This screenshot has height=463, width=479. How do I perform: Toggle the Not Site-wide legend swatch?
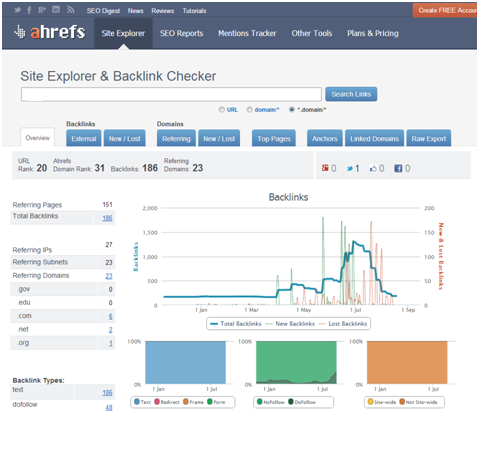pos(402,402)
